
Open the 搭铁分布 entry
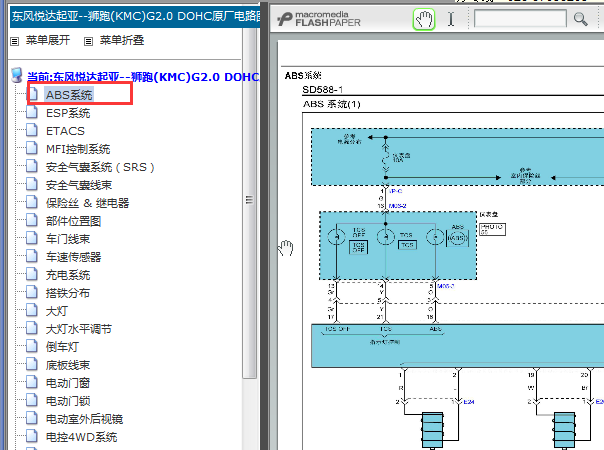(68, 293)
